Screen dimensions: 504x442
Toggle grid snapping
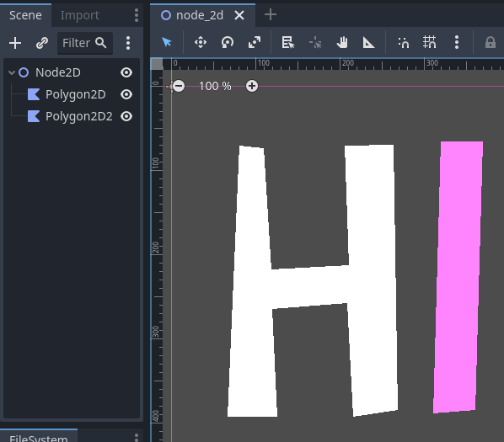point(430,42)
